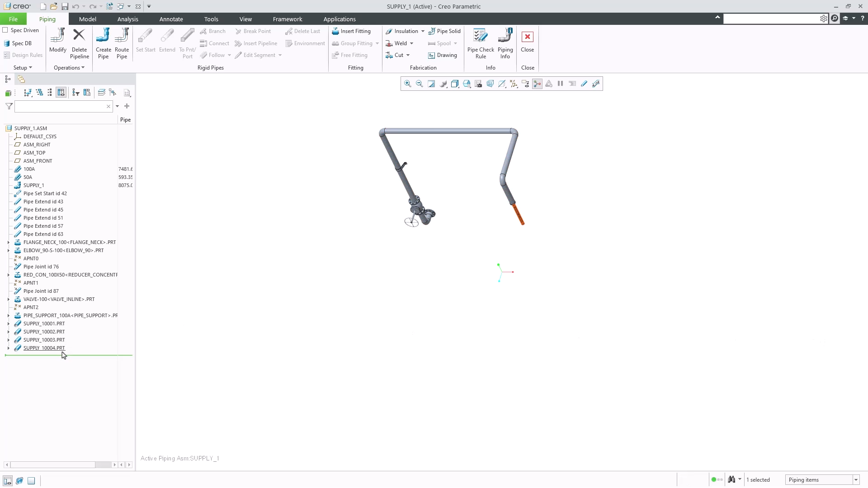Open the Applications tab
The height and width of the screenshot is (488, 868).
pos(339,19)
